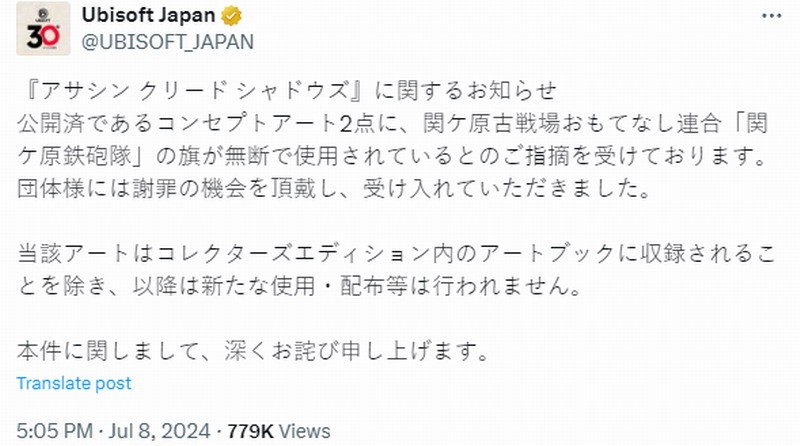Click the Ubisoft 30 anniversary profile avatar

[x=43, y=31]
